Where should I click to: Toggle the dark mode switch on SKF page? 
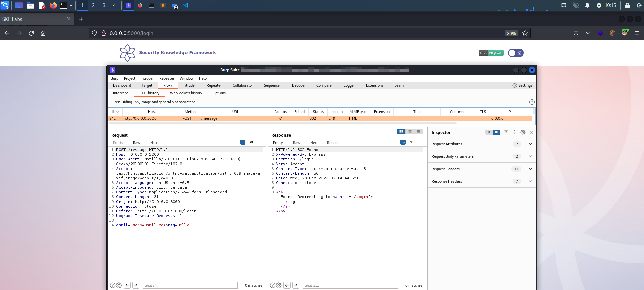516,53
